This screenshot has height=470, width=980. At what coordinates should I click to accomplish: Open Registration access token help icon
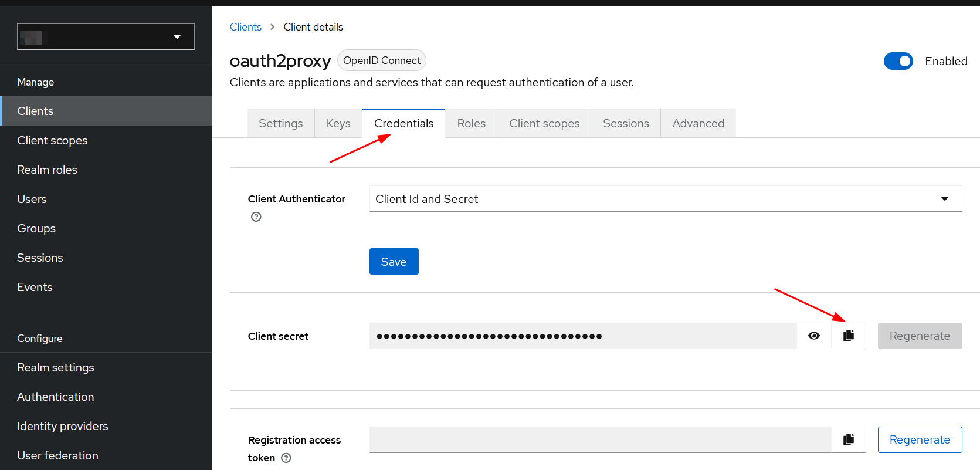tap(286, 458)
